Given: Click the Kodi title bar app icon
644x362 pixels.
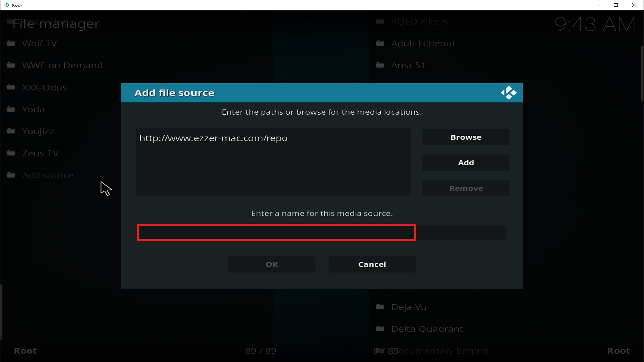Looking at the screenshot, I should click(7, 5).
